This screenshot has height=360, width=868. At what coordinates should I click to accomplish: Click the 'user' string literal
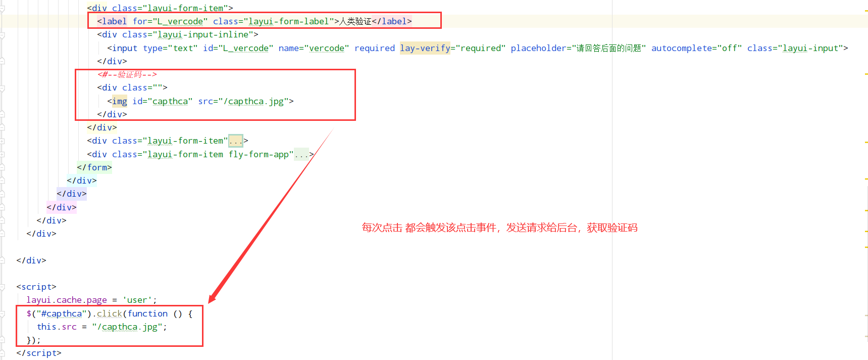tap(137, 300)
